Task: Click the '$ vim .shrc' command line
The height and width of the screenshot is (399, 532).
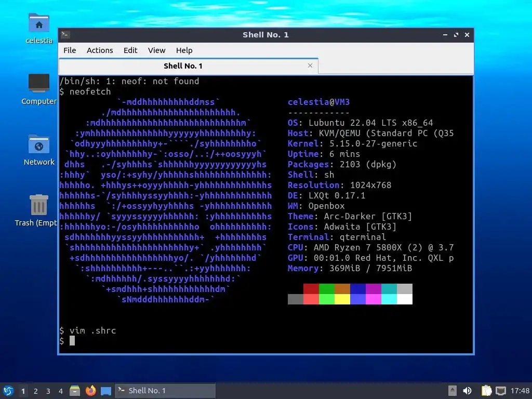Action: [x=87, y=330]
